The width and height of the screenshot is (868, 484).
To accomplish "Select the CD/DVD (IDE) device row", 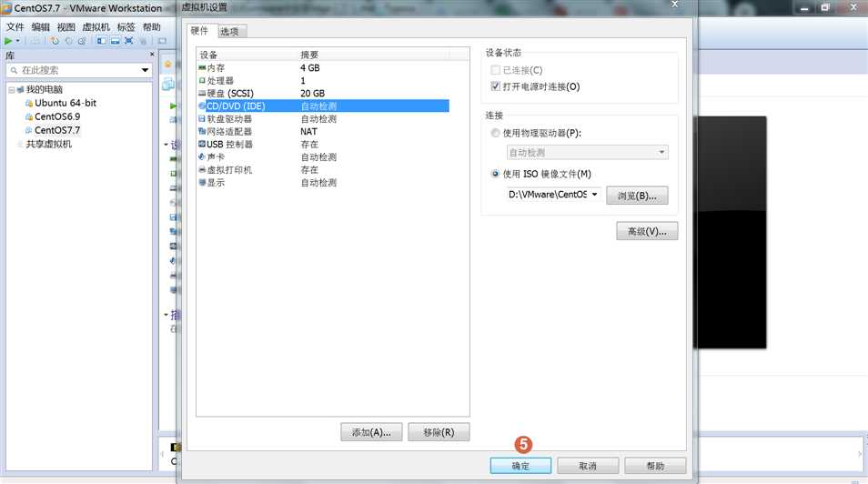I will (323, 106).
